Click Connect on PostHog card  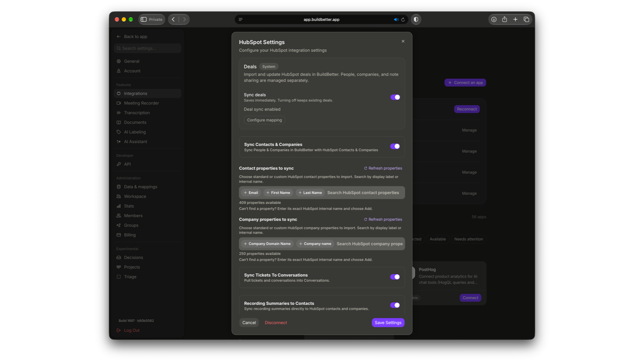pos(471,298)
